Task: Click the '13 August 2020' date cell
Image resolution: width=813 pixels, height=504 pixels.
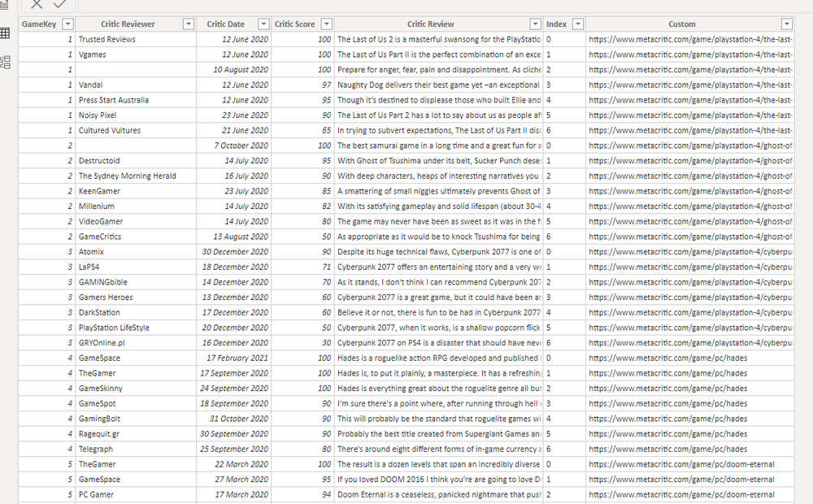Action: [234, 237]
